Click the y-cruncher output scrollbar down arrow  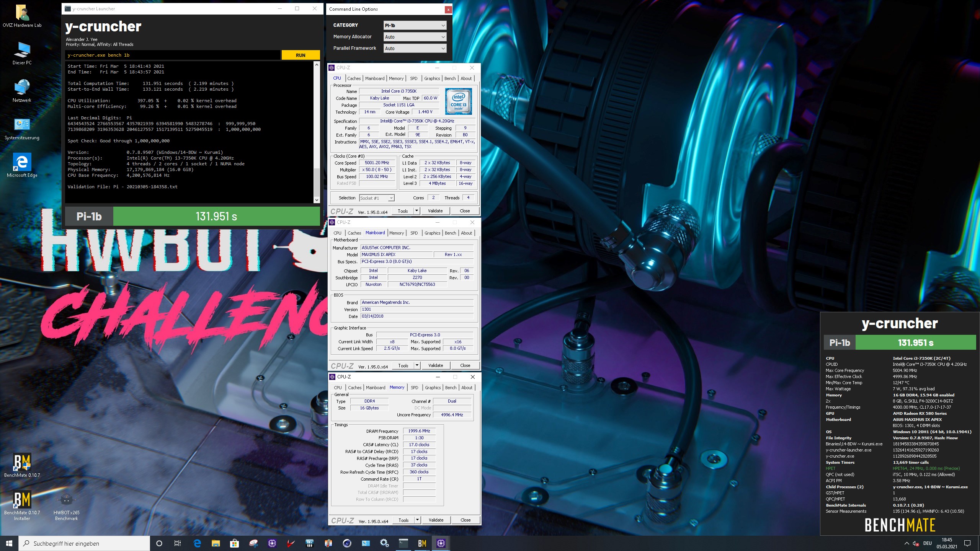[x=317, y=200]
